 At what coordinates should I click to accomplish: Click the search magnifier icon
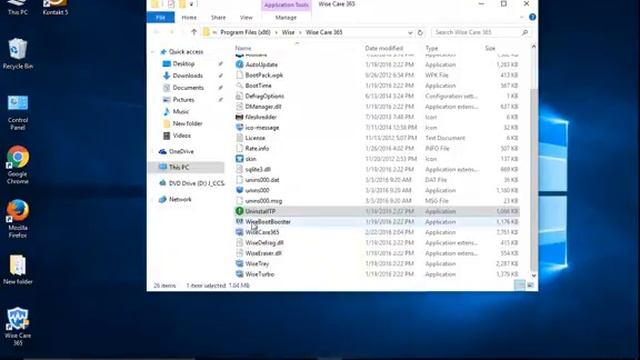point(525,32)
